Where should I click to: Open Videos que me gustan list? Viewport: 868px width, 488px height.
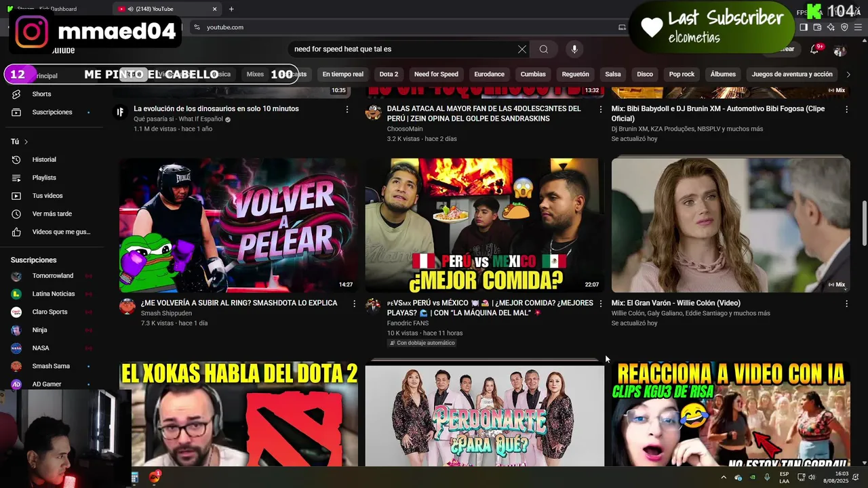coord(61,232)
